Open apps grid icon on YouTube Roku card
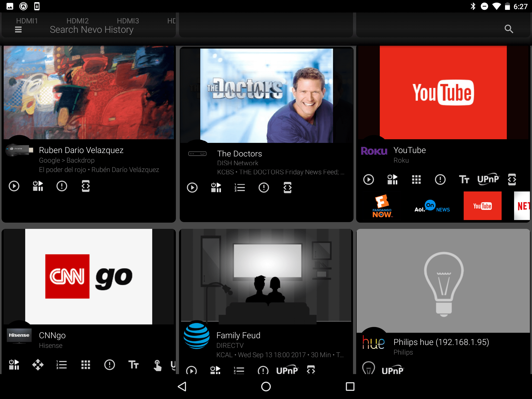 point(416,179)
